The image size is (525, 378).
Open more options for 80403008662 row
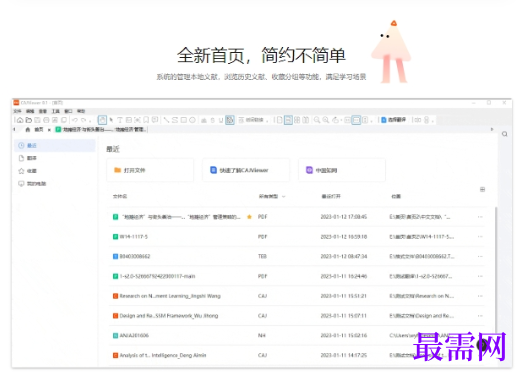(x=480, y=256)
